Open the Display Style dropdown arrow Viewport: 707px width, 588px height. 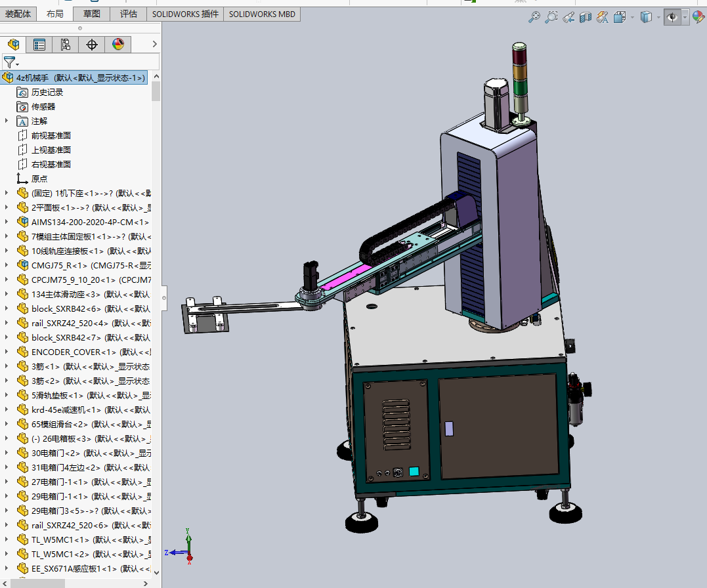coord(658,18)
